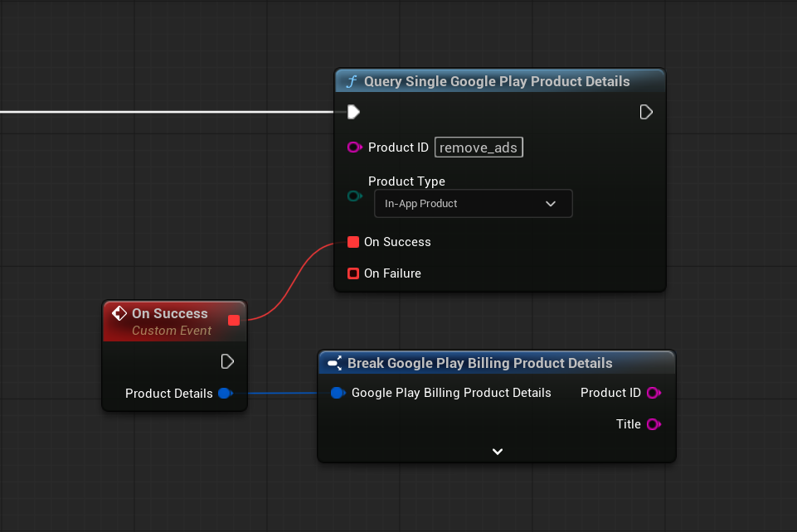The image size is (797, 532).
Task: Click the Product Details label on custom event
Action: (168, 394)
